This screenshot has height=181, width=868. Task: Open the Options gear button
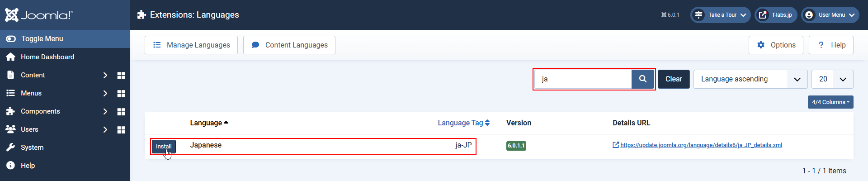[776, 45]
